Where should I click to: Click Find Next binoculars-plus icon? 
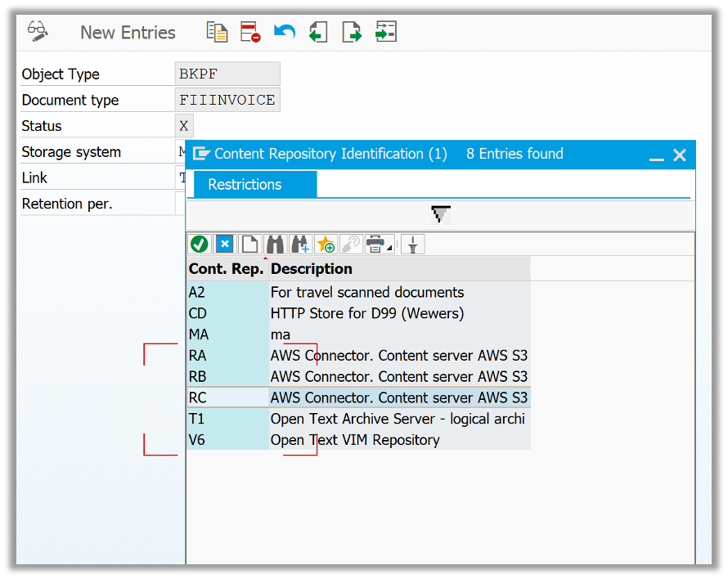(300, 244)
